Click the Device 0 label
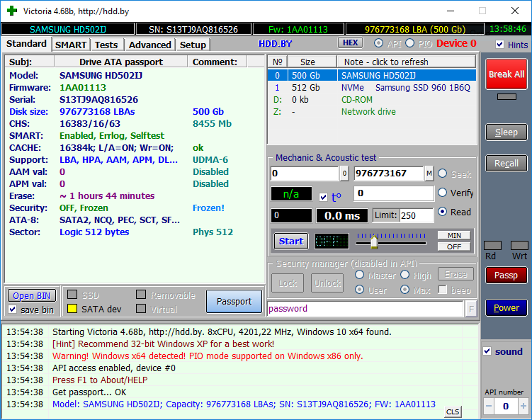 click(x=456, y=43)
